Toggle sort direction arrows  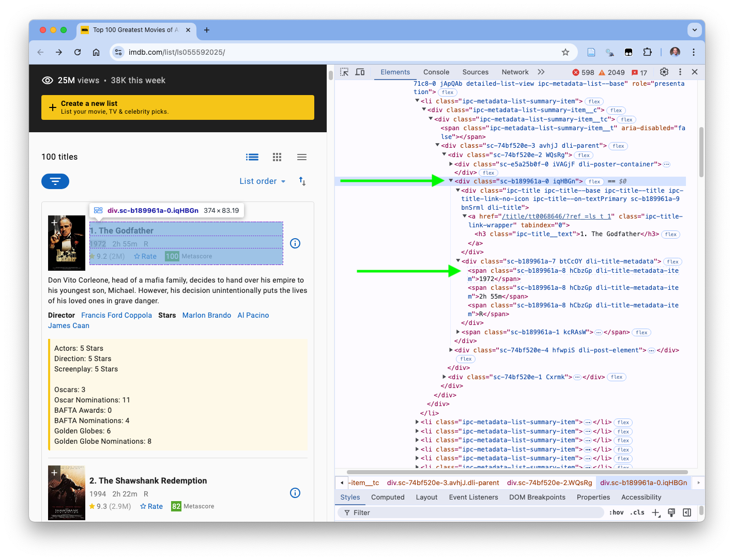302,181
